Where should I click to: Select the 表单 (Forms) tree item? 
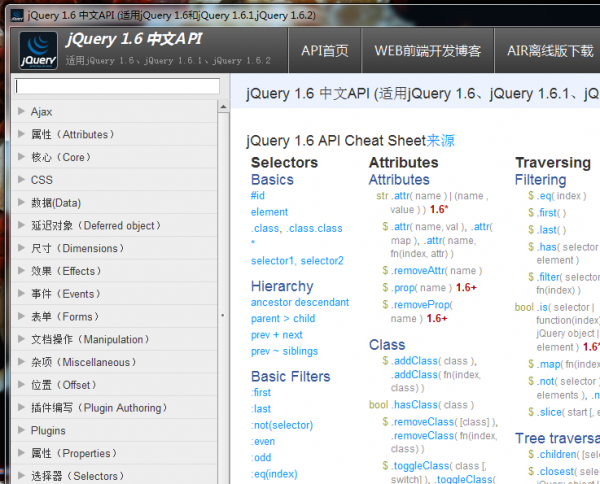point(114,316)
